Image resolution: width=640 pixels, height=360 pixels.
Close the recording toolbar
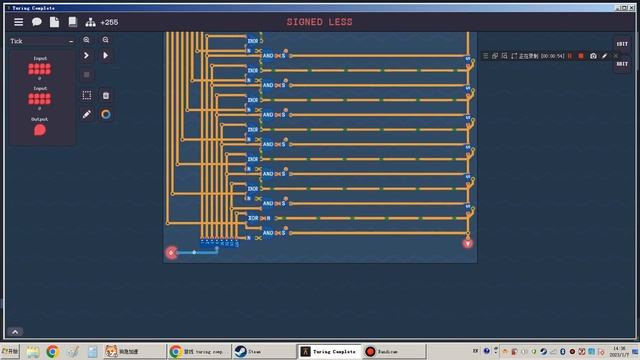point(616,56)
